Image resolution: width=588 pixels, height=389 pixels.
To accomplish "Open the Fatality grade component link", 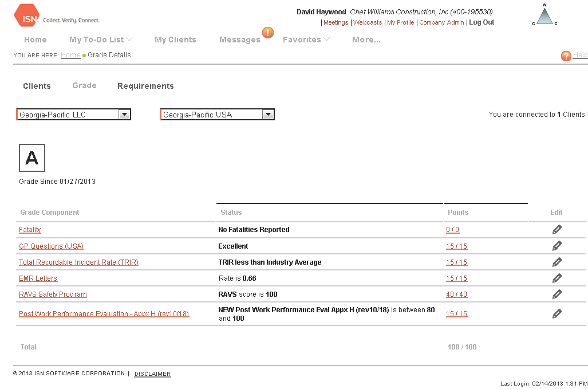I will 30,230.
